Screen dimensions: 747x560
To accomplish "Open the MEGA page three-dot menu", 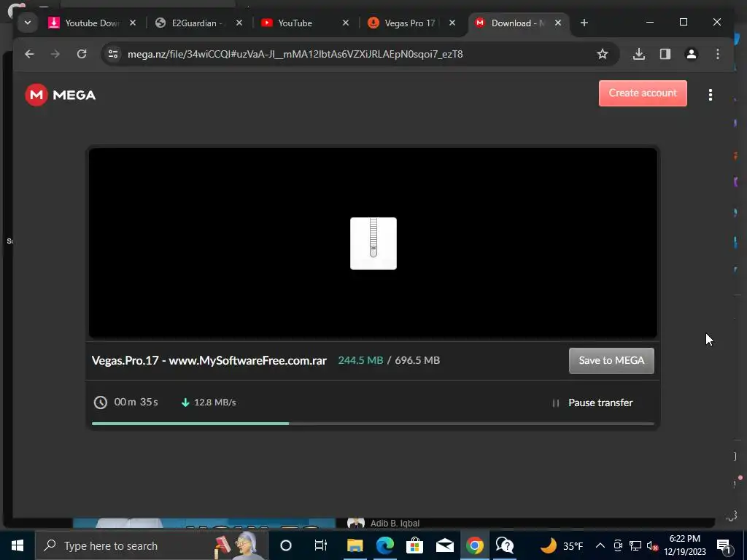I will coord(711,95).
